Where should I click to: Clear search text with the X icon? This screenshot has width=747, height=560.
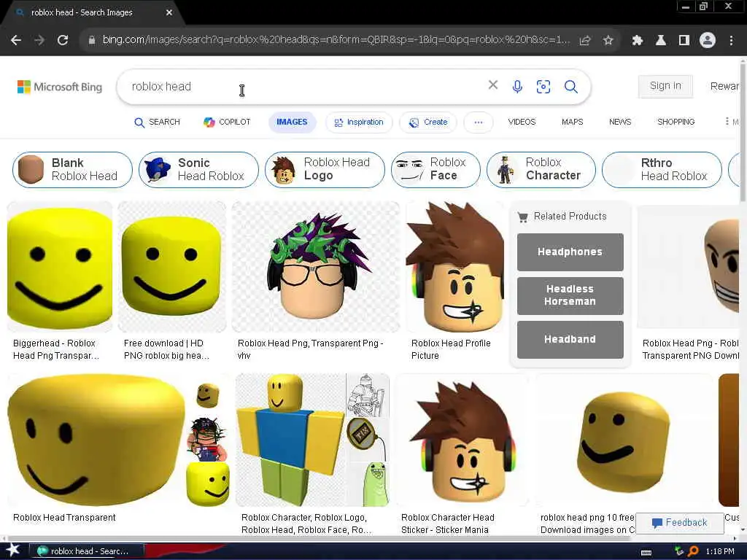pyautogui.click(x=493, y=85)
